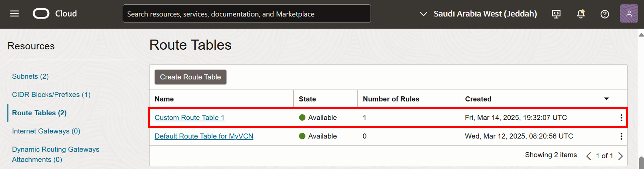Click the page scrollbar up arrow
644x169 pixels.
coord(641,35)
